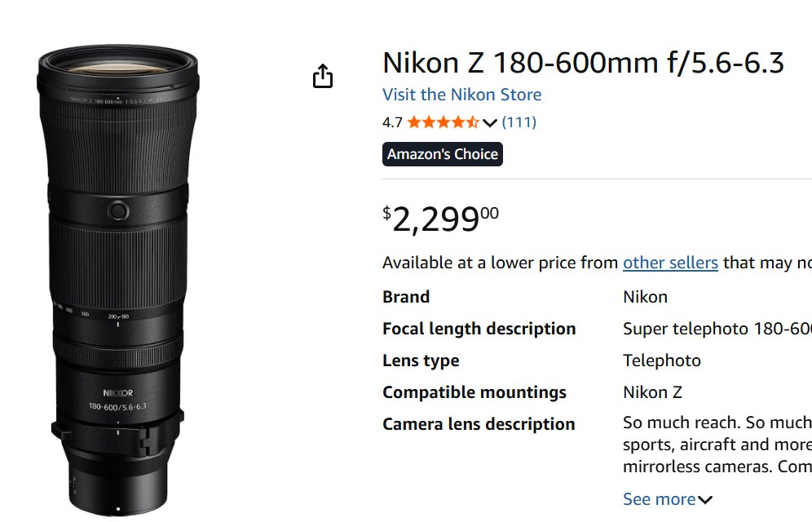Click the orange star rating icons
This screenshot has height=522, width=812.
pos(443,122)
